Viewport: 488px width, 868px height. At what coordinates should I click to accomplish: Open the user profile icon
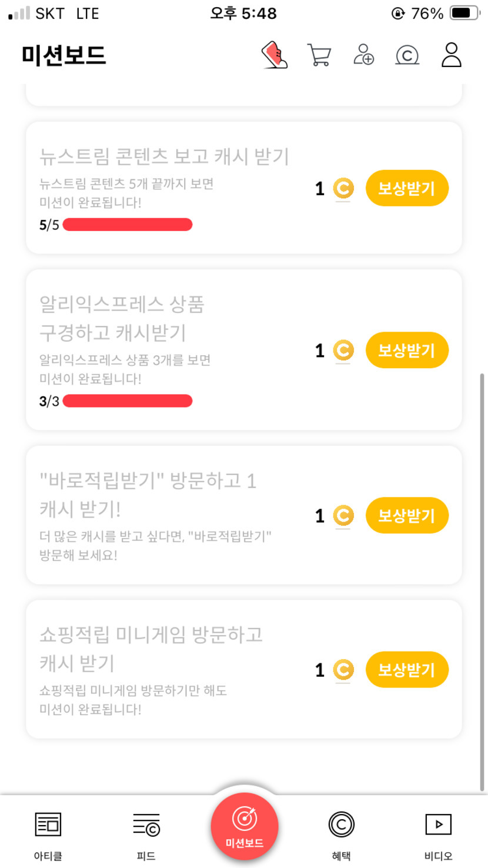click(451, 55)
